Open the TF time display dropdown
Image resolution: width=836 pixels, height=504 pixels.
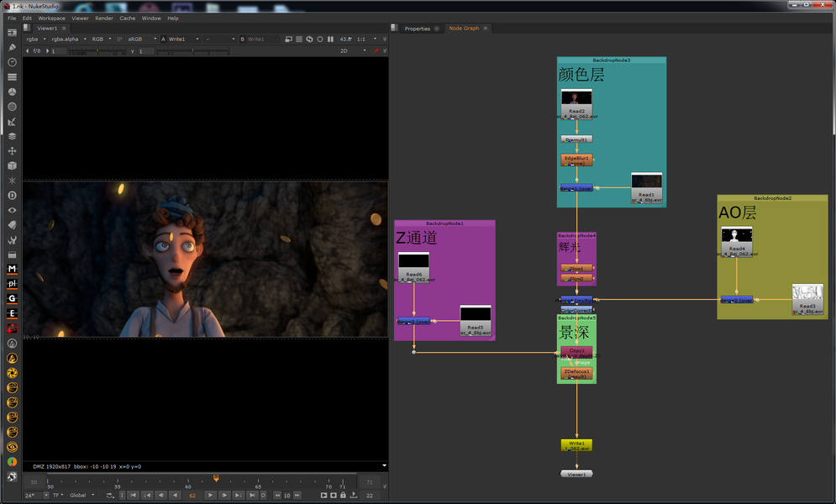point(58,496)
